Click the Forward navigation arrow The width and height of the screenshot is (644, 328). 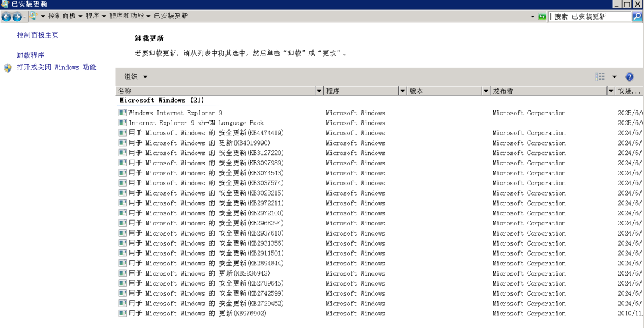17,17
